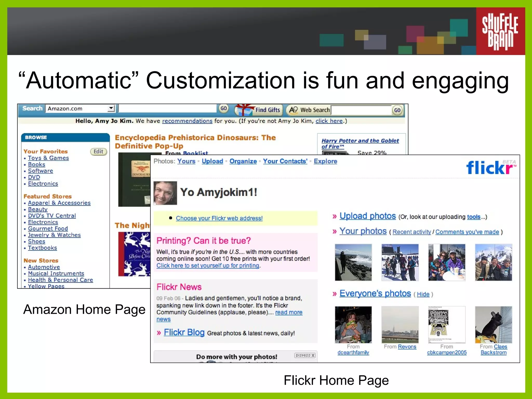
Task: Click 'Choose your Flickr web address!' link
Action: click(x=219, y=218)
